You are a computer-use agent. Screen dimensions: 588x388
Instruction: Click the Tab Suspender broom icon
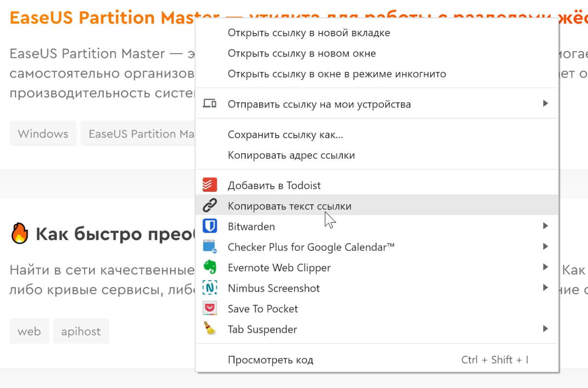209,329
